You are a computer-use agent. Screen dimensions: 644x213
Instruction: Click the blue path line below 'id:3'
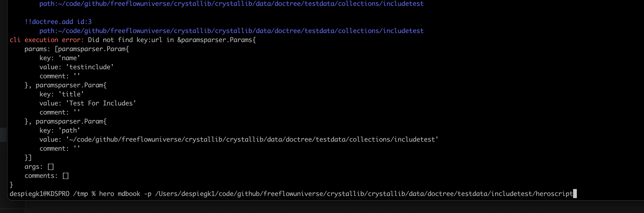[x=231, y=31]
